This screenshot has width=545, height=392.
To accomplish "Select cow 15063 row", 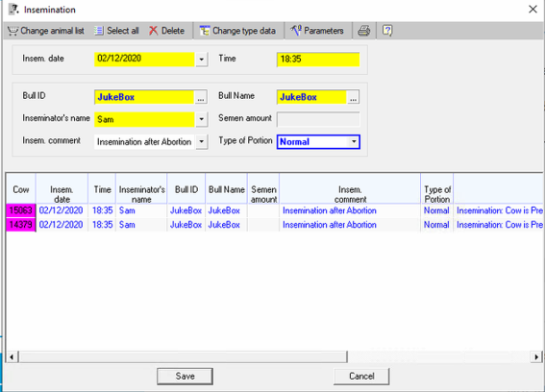I will click(274, 210).
